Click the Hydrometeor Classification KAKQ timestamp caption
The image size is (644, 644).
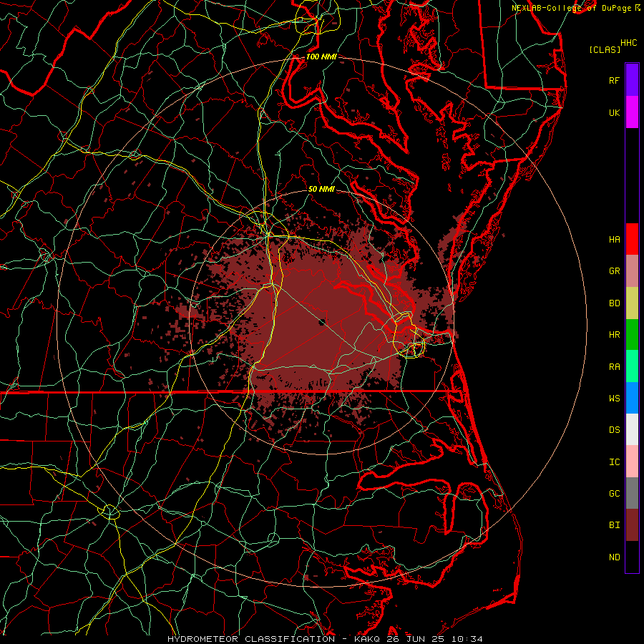click(x=325, y=639)
